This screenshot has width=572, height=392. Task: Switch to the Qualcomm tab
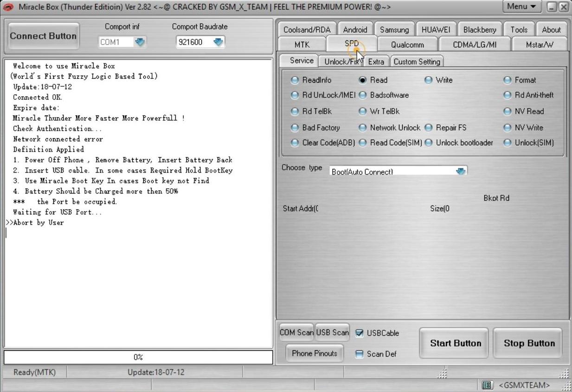[407, 45]
